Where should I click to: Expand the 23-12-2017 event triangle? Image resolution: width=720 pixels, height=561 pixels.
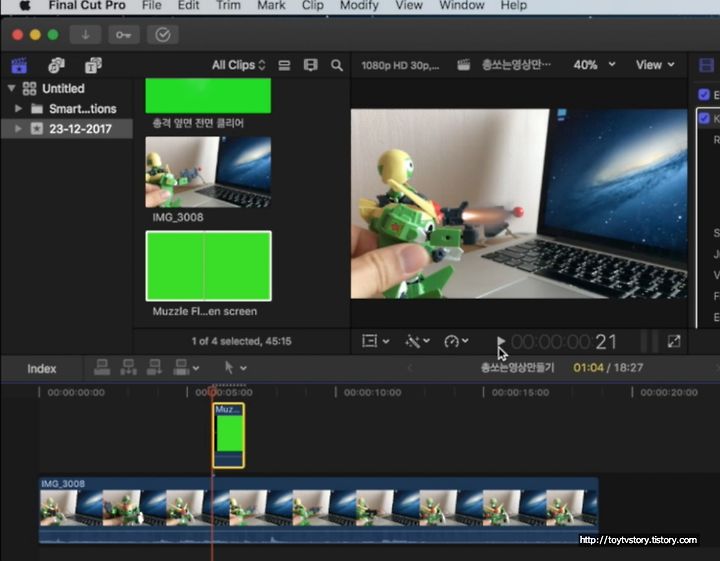(x=18, y=129)
